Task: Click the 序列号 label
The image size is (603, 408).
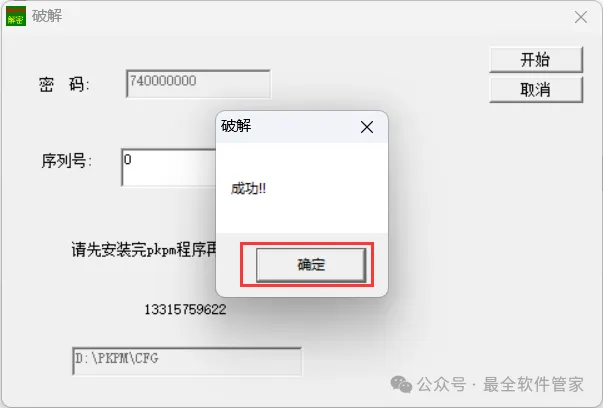Action: (67, 161)
